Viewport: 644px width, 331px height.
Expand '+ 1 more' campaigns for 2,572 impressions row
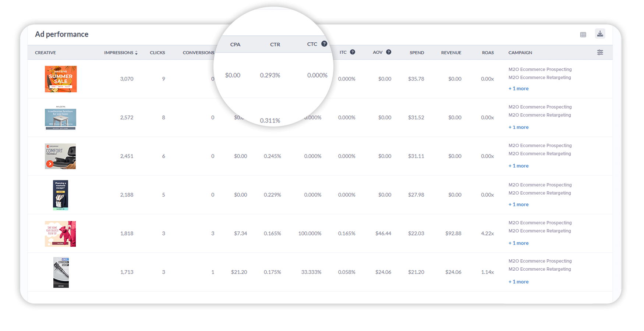(519, 127)
